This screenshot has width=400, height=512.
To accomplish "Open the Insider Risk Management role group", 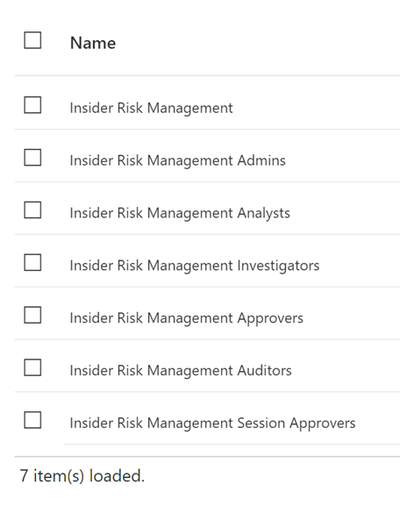I will pyautogui.click(x=151, y=108).
